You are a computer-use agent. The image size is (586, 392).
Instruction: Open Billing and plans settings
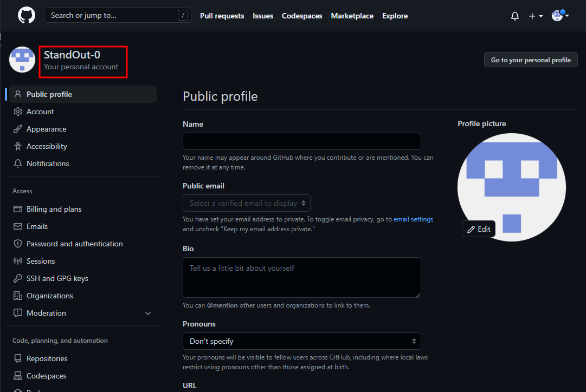(x=83, y=209)
